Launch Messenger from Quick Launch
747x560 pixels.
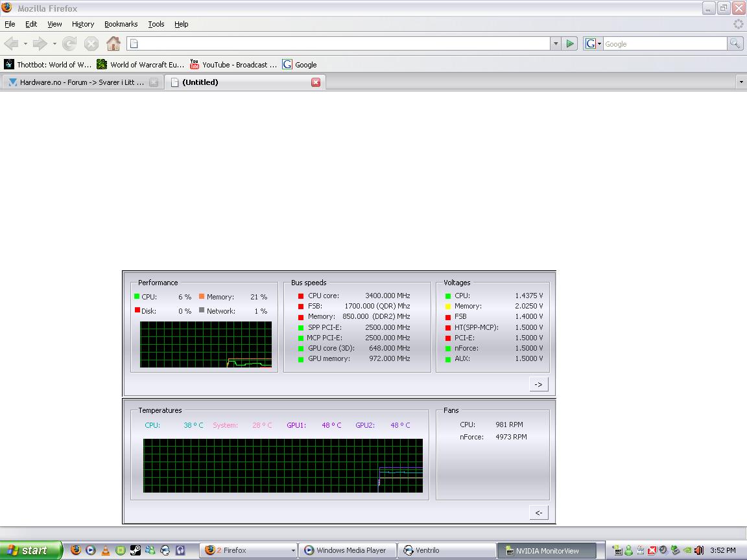150,550
